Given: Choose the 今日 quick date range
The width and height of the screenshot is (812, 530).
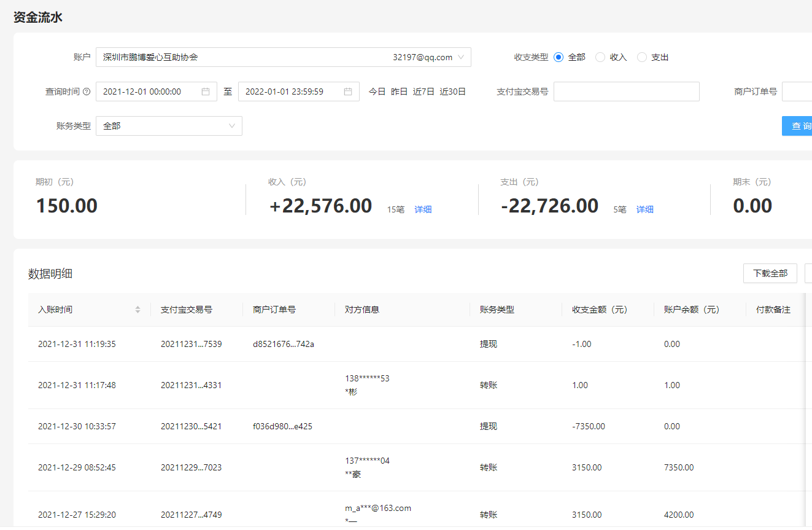Looking at the screenshot, I should [x=377, y=92].
